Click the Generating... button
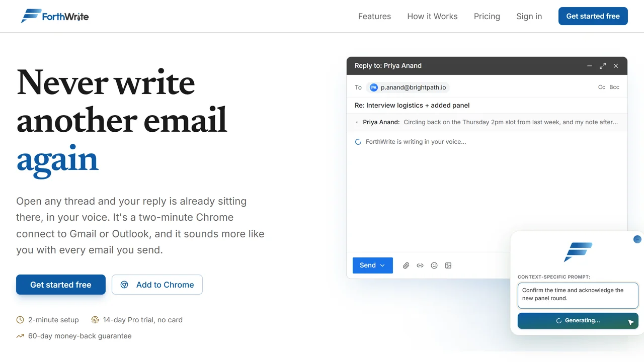Image resolution: width=644 pixels, height=362 pixels. tap(578, 321)
